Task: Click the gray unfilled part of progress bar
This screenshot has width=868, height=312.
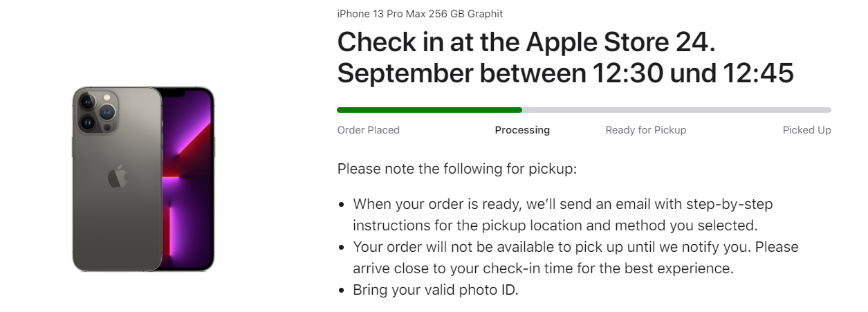Action: pyautogui.click(x=676, y=110)
